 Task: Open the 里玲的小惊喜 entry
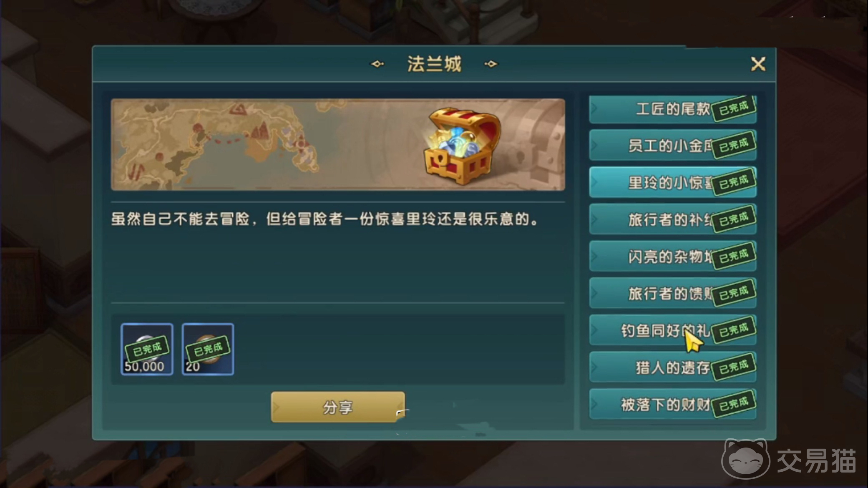(672, 182)
